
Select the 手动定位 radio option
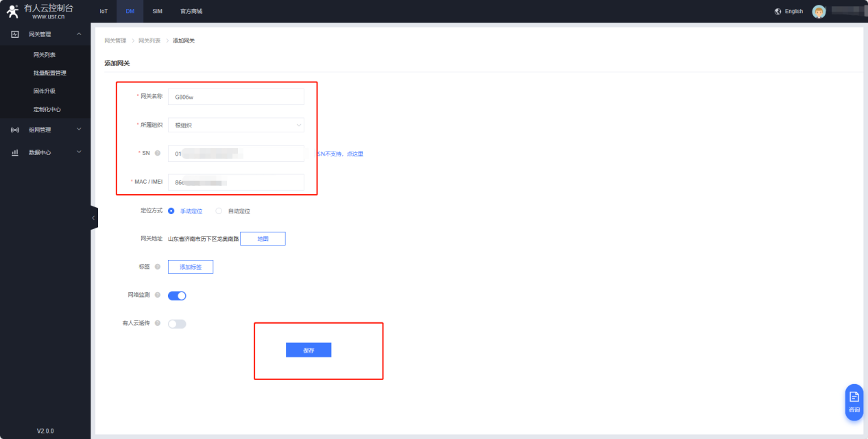pos(171,211)
